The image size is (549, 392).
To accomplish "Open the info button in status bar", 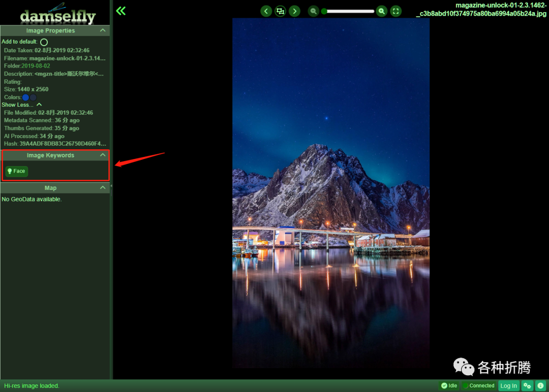I will pyautogui.click(x=540, y=386).
